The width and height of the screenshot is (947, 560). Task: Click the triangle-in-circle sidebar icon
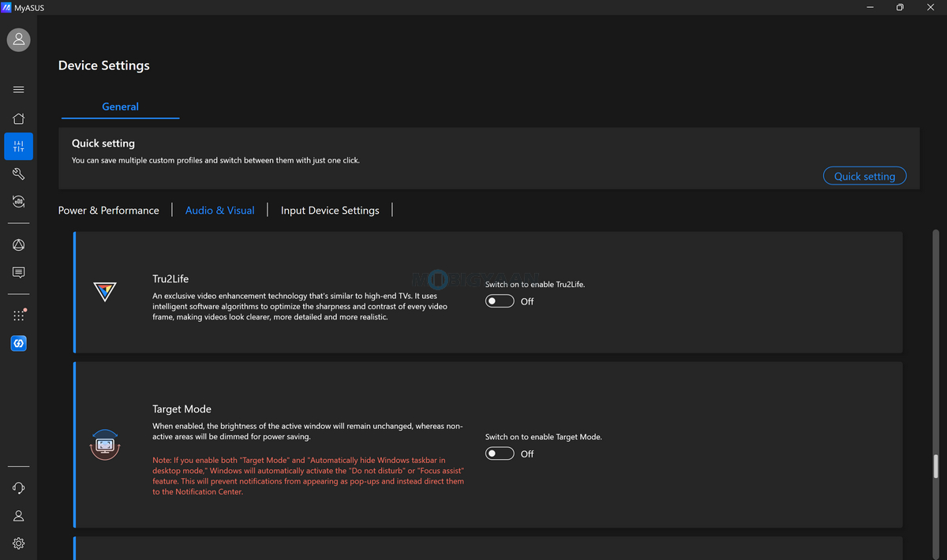[19, 245]
